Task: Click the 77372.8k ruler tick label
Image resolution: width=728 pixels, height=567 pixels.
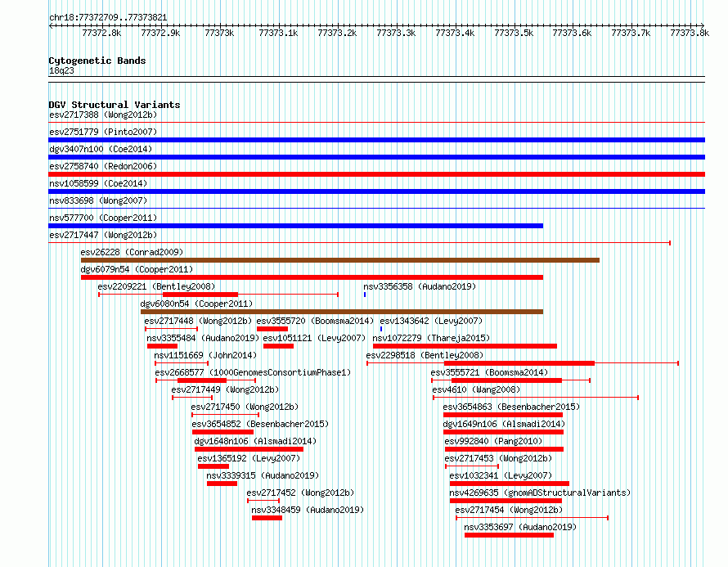Action: [x=101, y=33]
